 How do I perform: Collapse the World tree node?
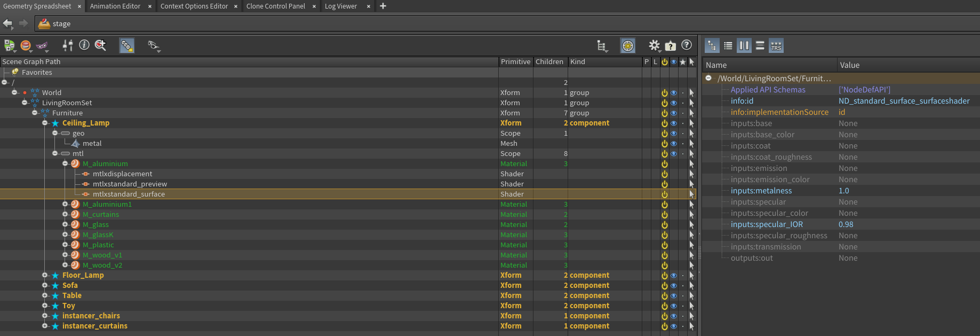pyautogui.click(x=14, y=92)
